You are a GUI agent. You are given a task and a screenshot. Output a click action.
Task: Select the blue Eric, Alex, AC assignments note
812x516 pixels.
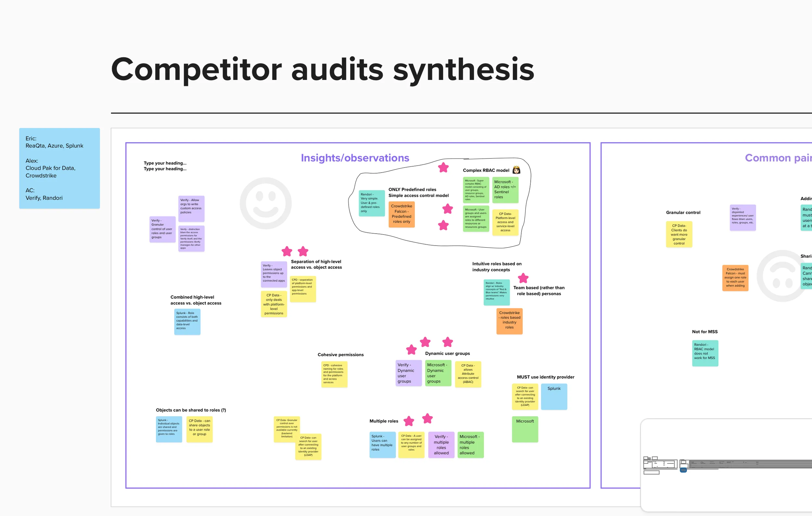(x=59, y=168)
